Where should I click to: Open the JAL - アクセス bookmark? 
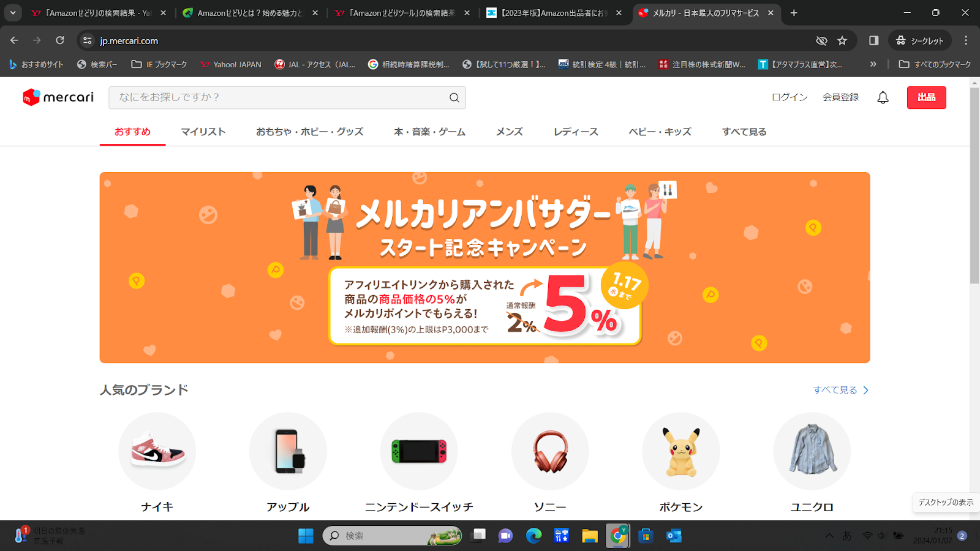pos(315,64)
